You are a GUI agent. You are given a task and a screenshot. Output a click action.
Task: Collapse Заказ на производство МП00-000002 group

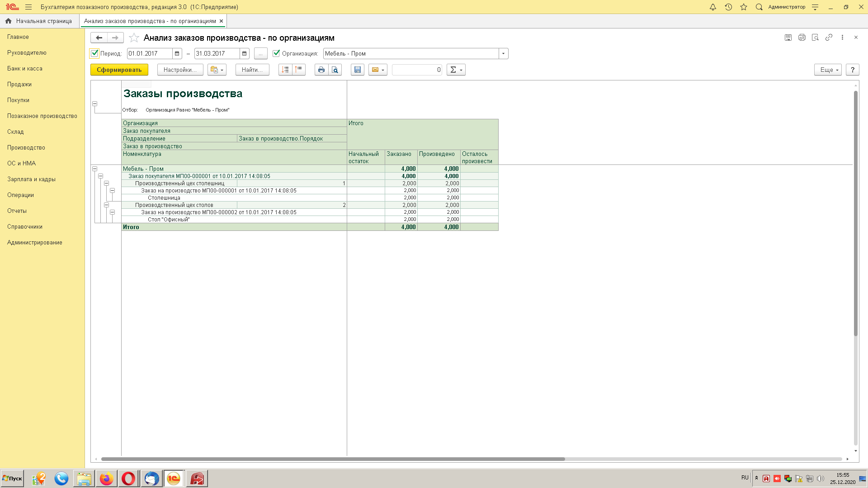point(112,212)
